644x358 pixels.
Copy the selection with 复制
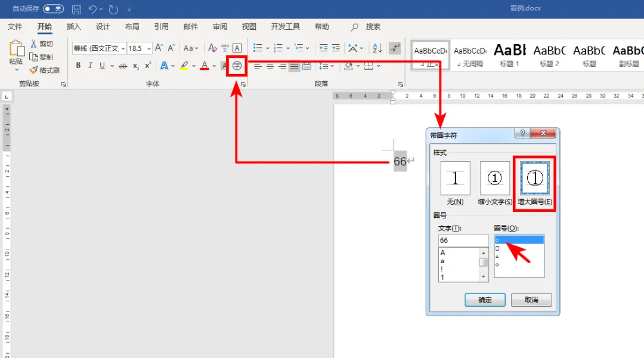pos(42,57)
